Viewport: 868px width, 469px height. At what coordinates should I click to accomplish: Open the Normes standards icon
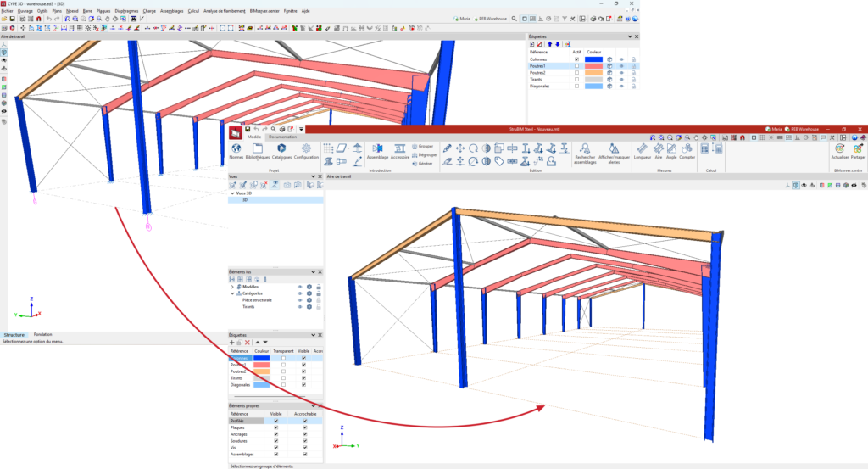pyautogui.click(x=235, y=150)
